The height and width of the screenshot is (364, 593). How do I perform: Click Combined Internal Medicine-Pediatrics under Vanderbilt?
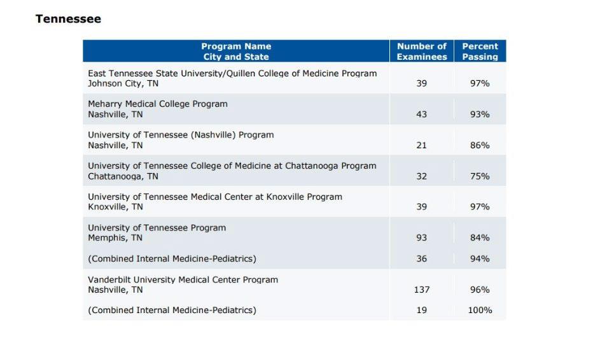click(172, 311)
